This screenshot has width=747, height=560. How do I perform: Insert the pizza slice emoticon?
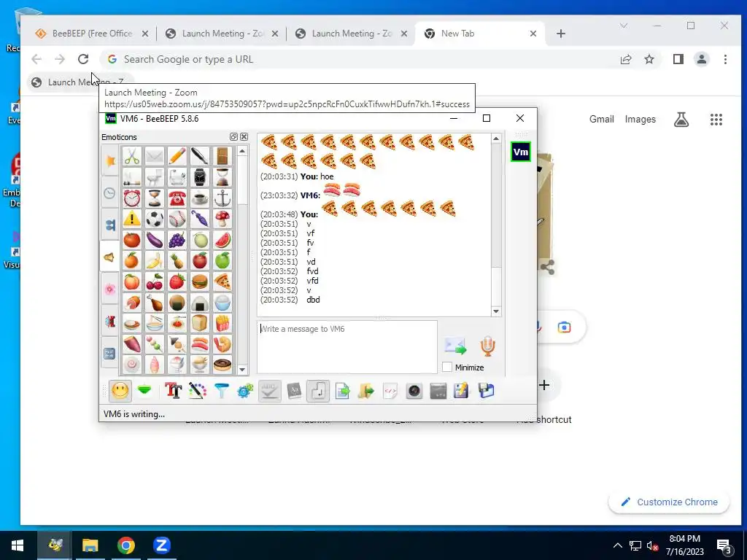[222, 282]
